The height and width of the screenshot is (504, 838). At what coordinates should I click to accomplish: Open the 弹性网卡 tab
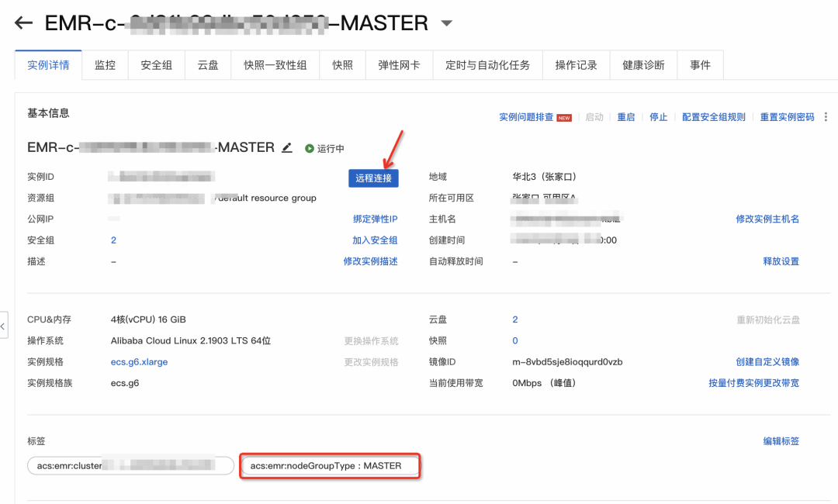click(400, 65)
